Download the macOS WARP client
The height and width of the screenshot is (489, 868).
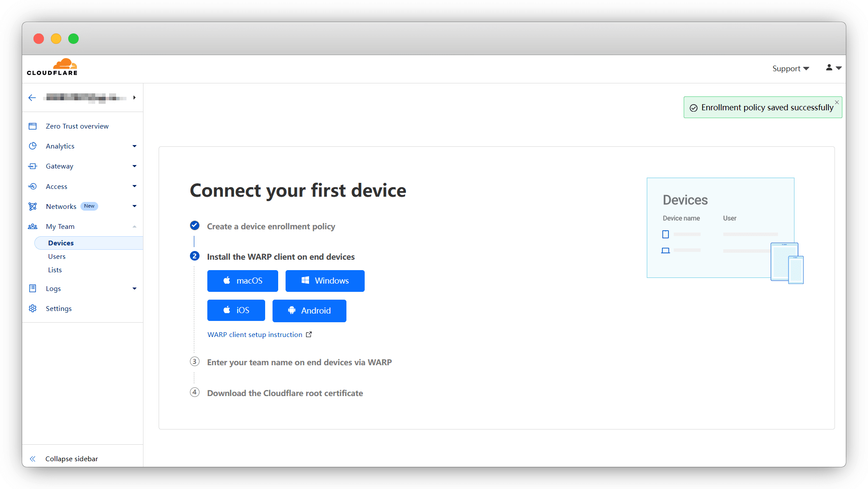(243, 281)
